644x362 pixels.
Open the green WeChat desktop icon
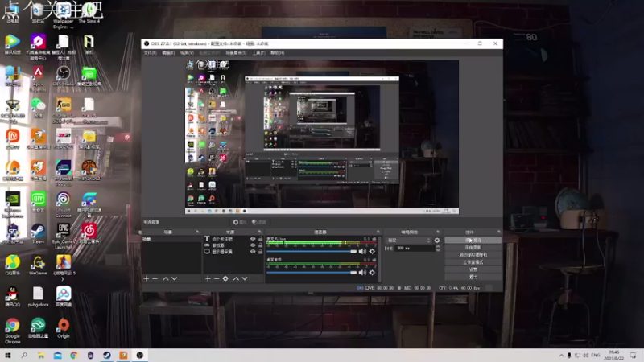38,108
